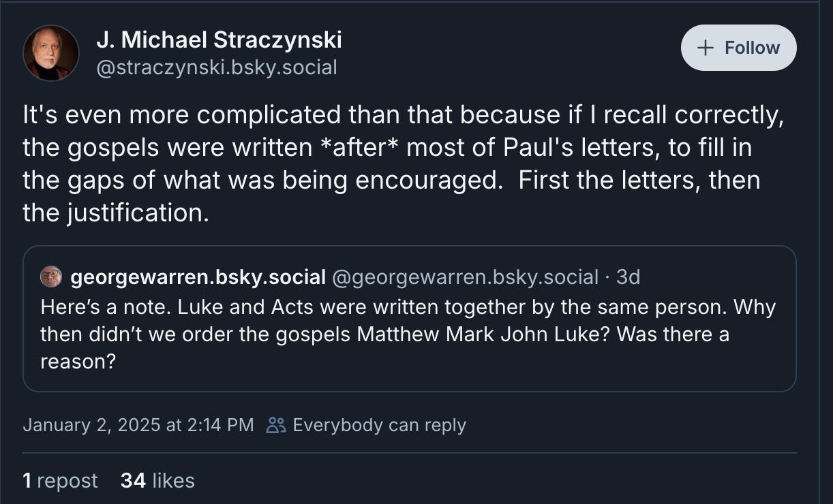Open the @straczynski.bsky.social handle link
Image resolution: width=833 pixels, height=504 pixels.
(217, 67)
